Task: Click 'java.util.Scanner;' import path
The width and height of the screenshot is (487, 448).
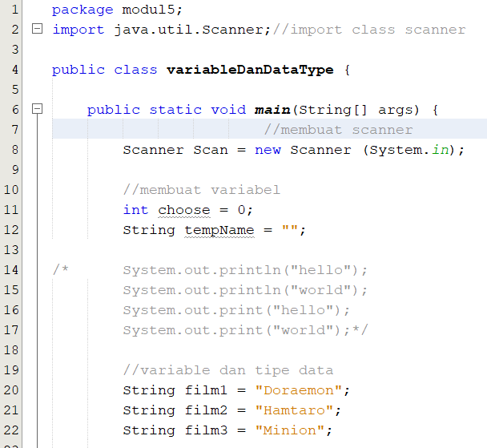Action: [x=192, y=30]
